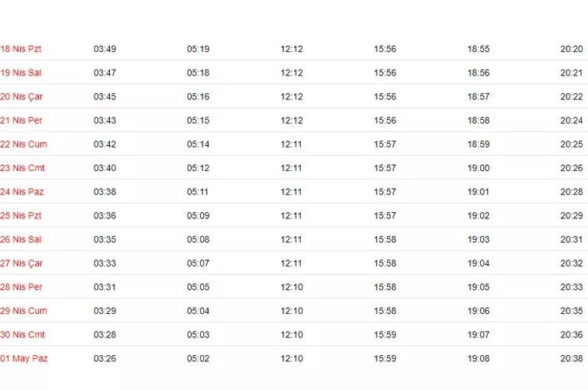Click the 26 Nis Sal date
Screen dimensions: 588x391
(21, 240)
